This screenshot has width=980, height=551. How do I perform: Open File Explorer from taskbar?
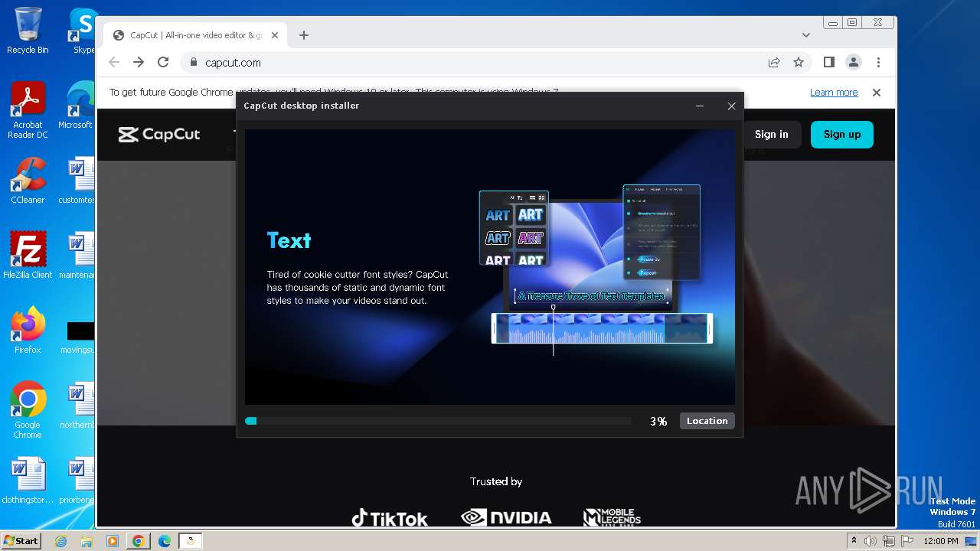click(x=87, y=541)
